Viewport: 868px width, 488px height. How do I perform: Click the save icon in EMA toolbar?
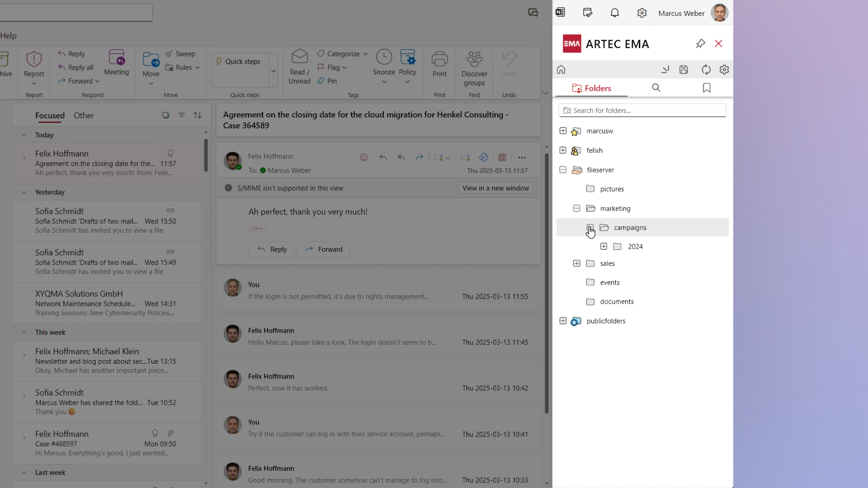click(x=684, y=70)
